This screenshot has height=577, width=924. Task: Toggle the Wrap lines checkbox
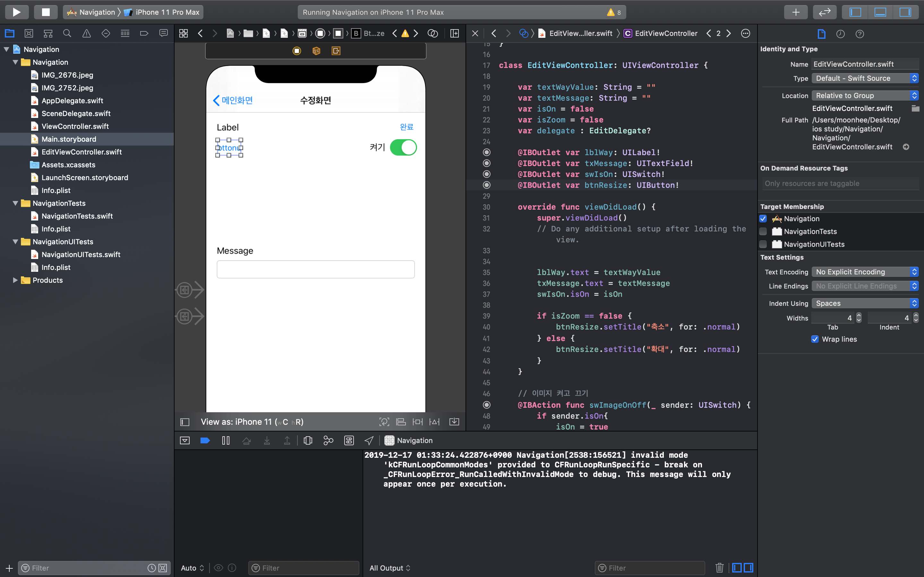[x=815, y=339]
